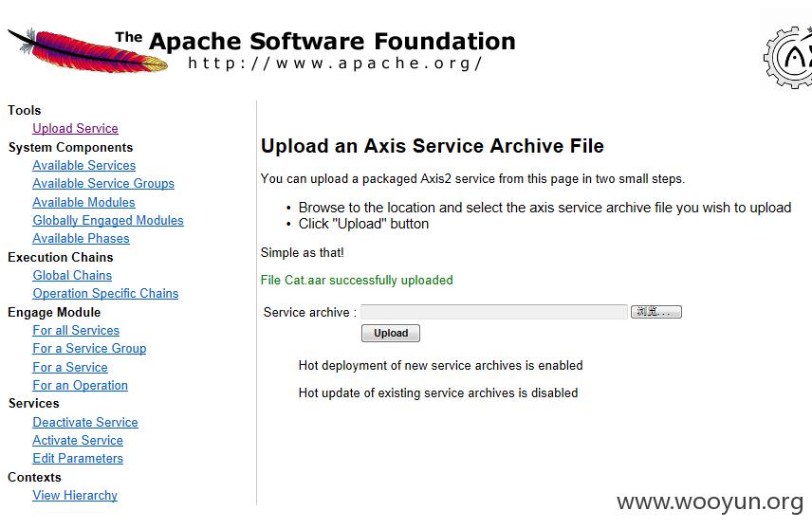The image size is (812, 529).
Task: Open Activate Service link
Action: 78,440
